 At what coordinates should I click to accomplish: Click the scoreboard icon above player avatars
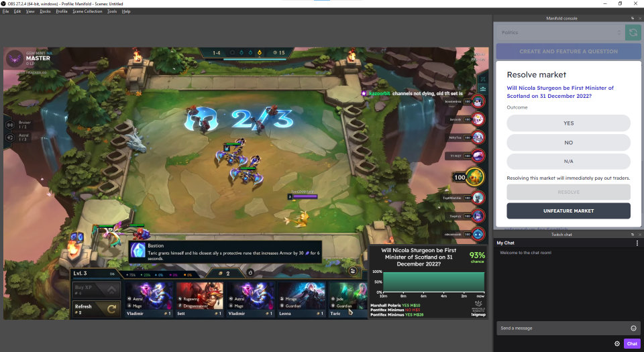click(x=483, y=89)
